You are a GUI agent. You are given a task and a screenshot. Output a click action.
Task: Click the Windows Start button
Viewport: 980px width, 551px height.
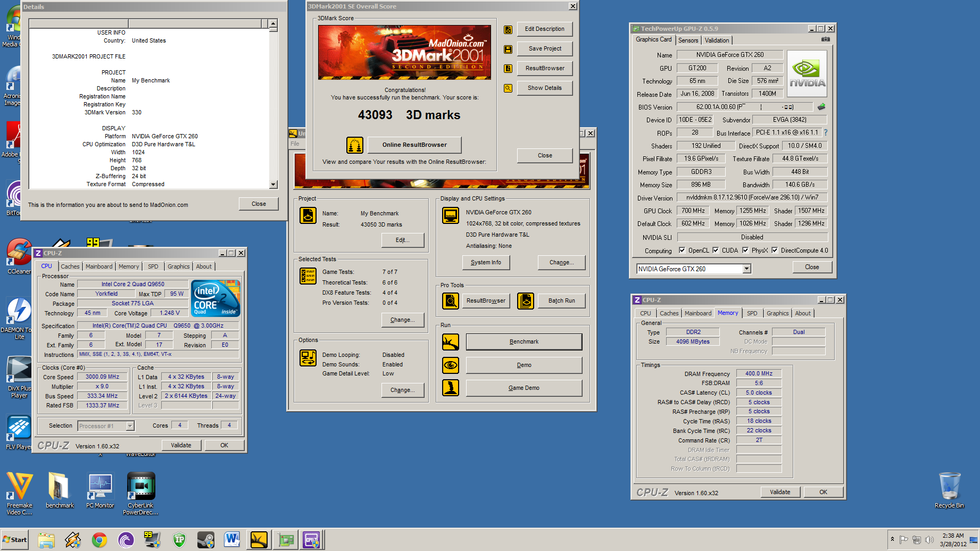point(14,540)
